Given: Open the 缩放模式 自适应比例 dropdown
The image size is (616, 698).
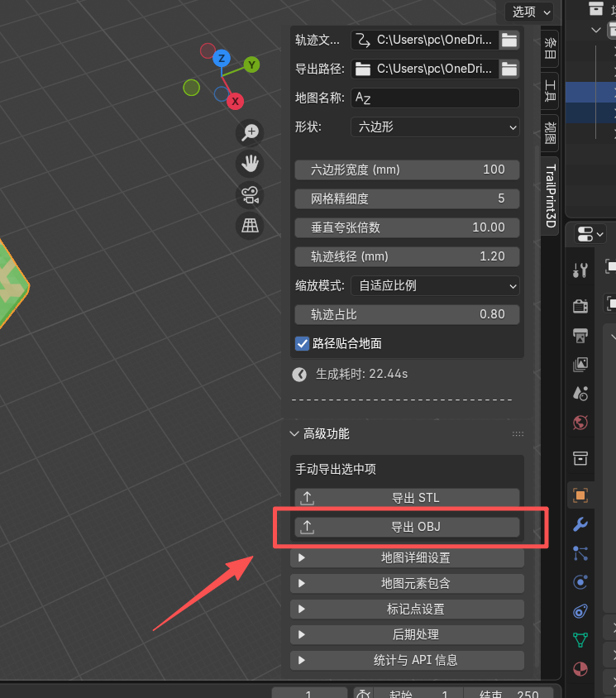Looking at the screenshot, I should point(435,286).
